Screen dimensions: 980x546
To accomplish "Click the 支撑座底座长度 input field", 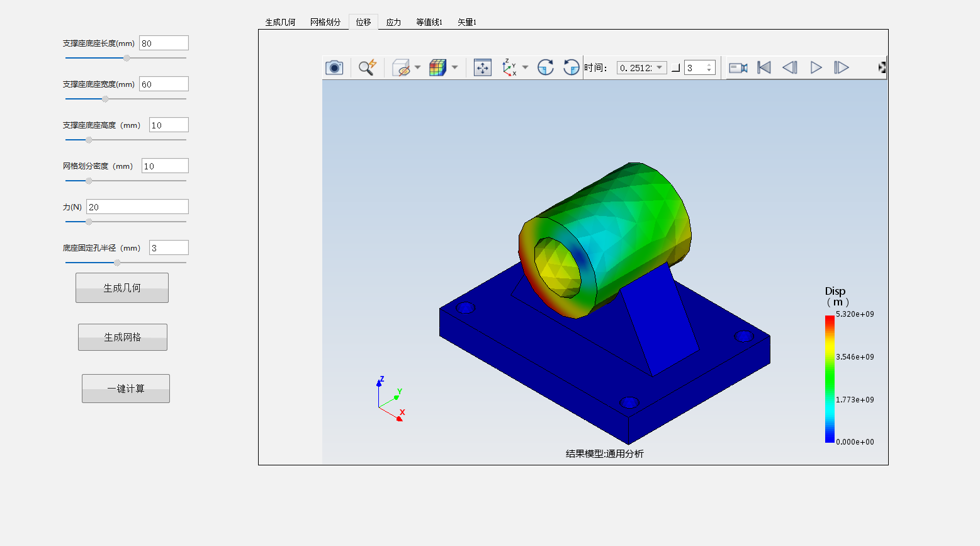I will point(164,43).
